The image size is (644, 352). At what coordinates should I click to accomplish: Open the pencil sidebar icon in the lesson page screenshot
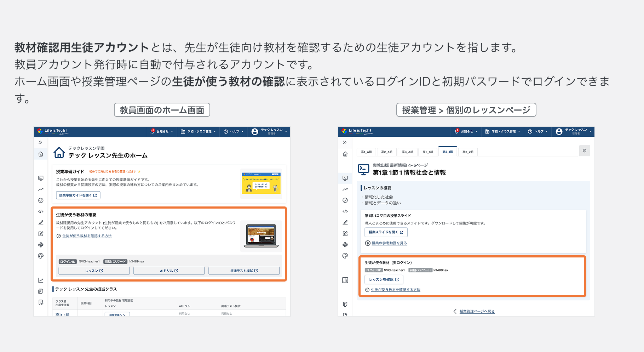(345, 223)
